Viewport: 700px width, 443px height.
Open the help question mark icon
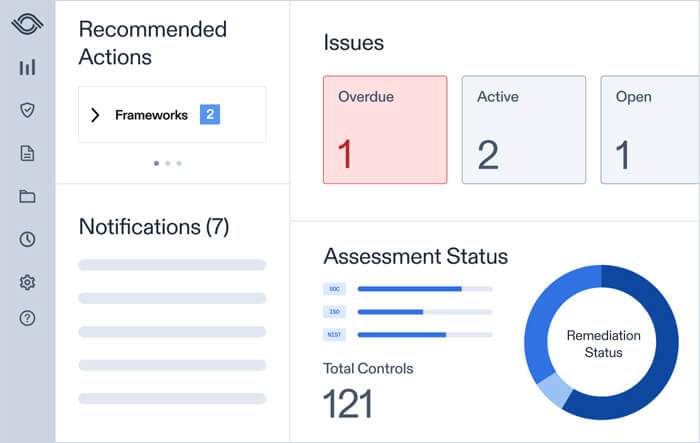pyautogui.click(x=27, y=318)
